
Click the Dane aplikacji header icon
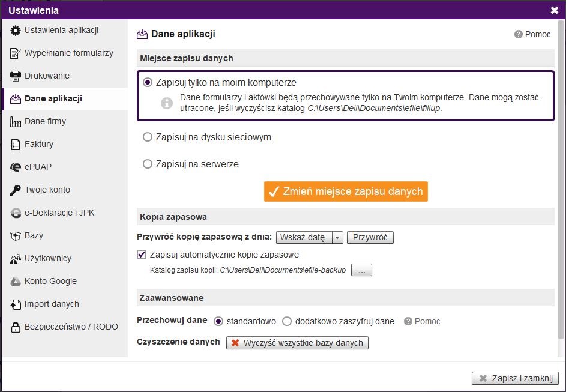[x=142, y=34]
